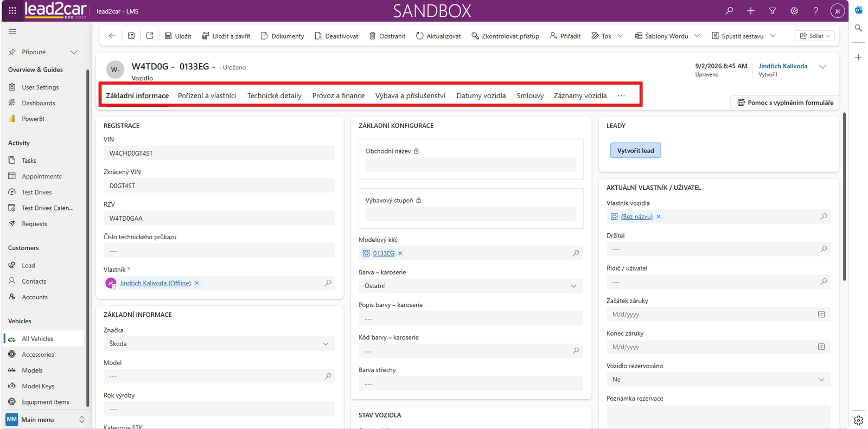
Task: Expand the Tok dropdown arrow
Action: 621,36
